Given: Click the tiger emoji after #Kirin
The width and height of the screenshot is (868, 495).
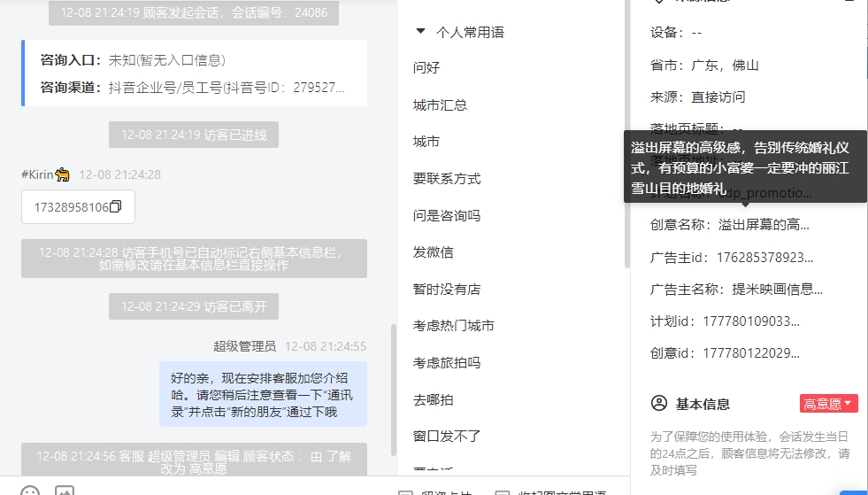Looking at the screenshot, I should point(63,174).
